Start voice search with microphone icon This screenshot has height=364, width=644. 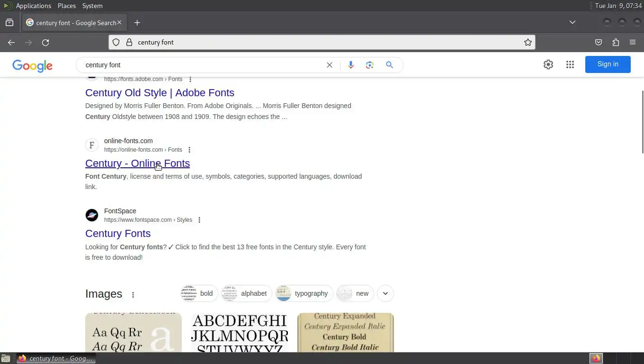click(351, 65)
